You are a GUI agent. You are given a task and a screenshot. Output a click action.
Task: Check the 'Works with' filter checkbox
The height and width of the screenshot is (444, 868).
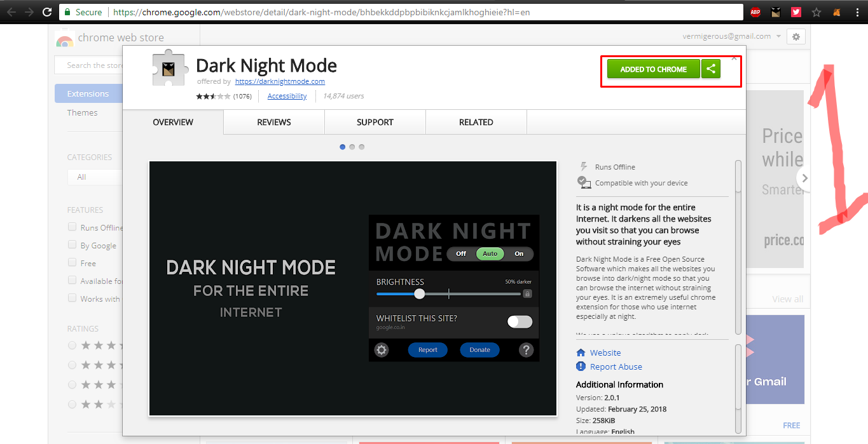[72, 298]
